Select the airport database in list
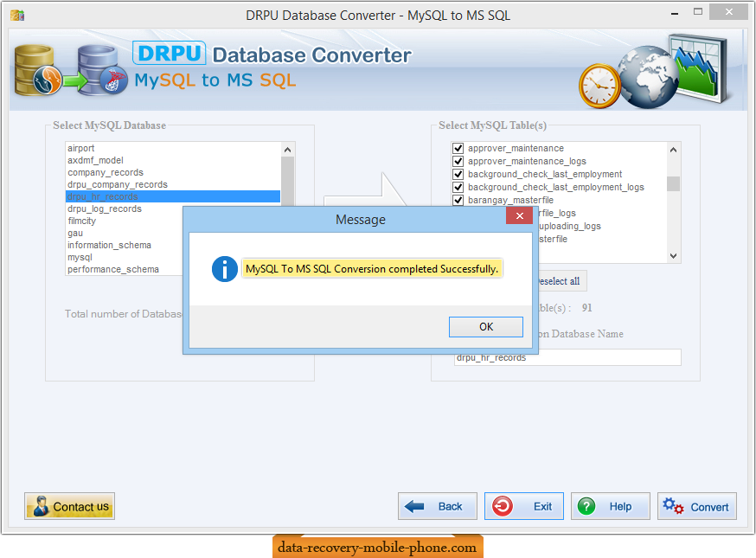The height and width of the screenshot is (558, 756). 81,149
